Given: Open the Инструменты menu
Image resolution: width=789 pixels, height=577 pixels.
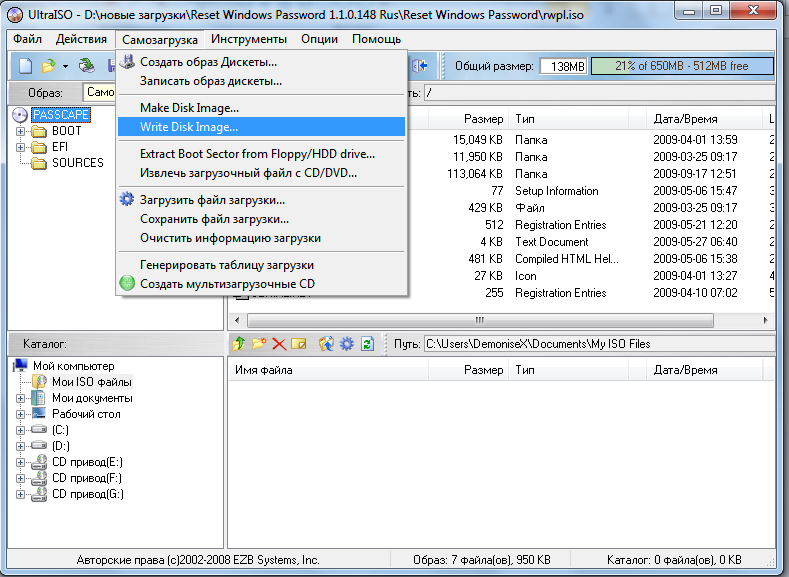Looking at the screenshot, I should (x=249, y=39).
